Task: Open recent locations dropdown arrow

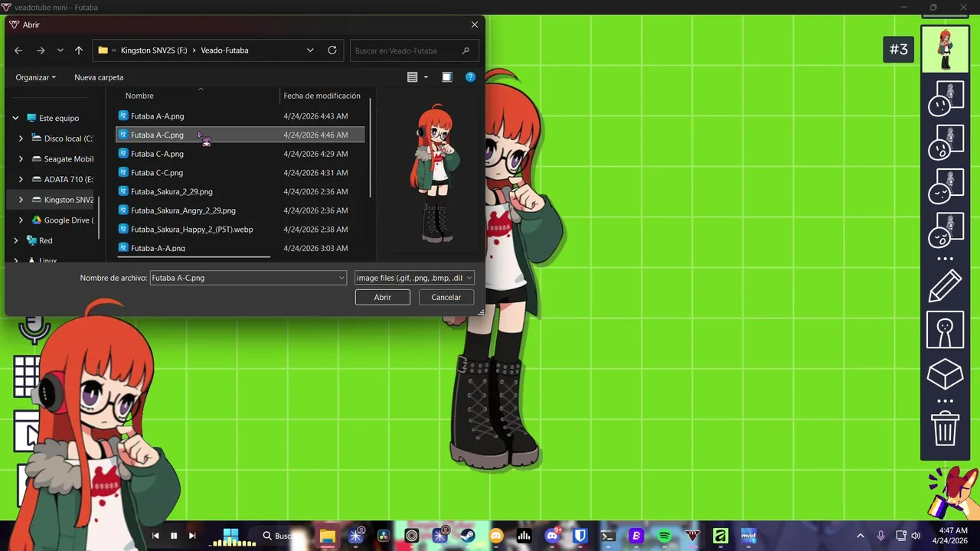Action: point(60,51)
